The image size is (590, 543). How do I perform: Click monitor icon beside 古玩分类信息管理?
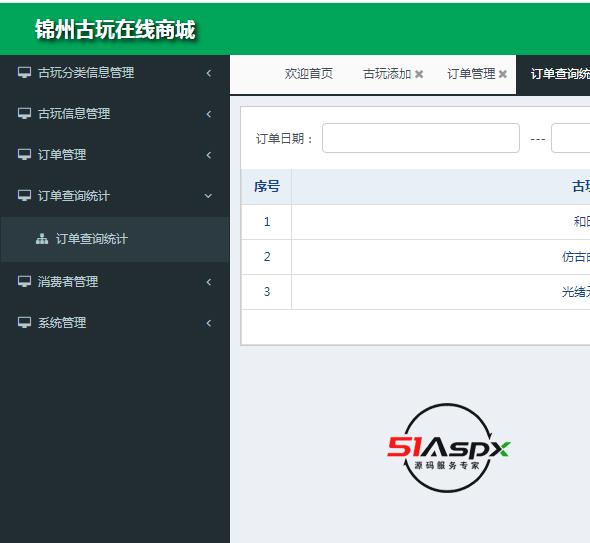coord(24,72)
